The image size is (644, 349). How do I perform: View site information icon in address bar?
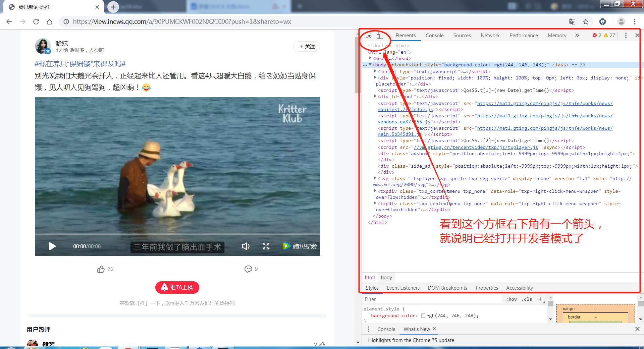[x=66, y=22]
